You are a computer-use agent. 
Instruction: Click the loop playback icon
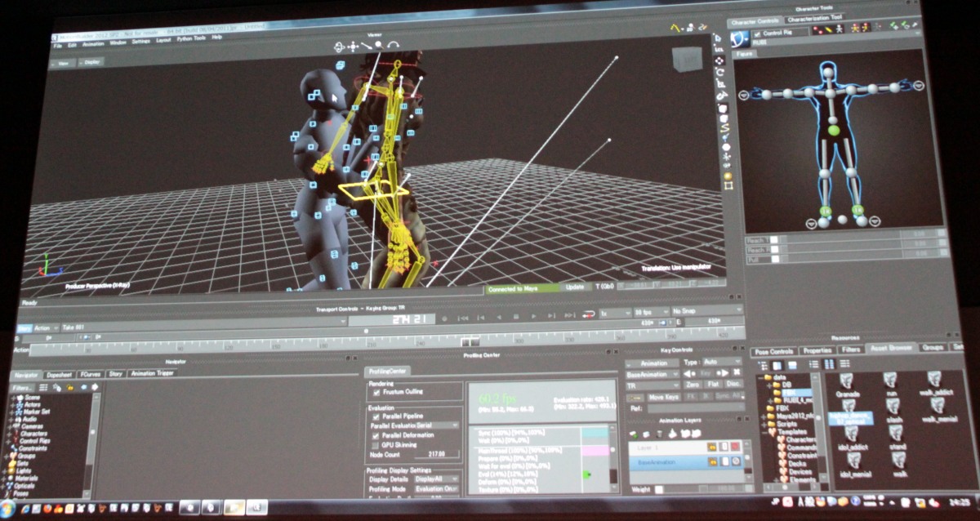point(587,316)
